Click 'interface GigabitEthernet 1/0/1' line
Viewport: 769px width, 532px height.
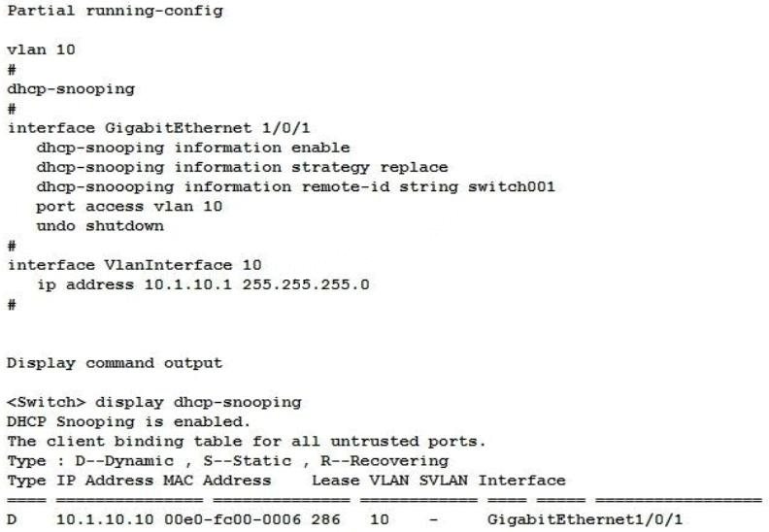(158, 128)
